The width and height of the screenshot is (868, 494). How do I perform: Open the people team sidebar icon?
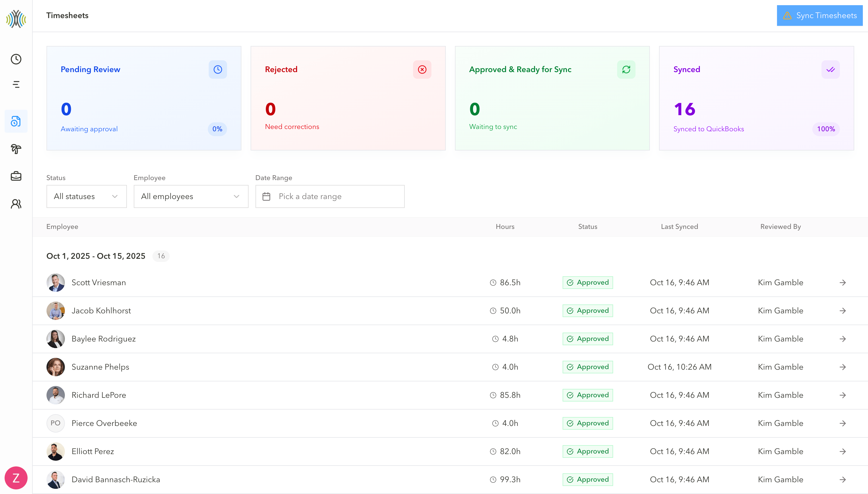(16, 204)
